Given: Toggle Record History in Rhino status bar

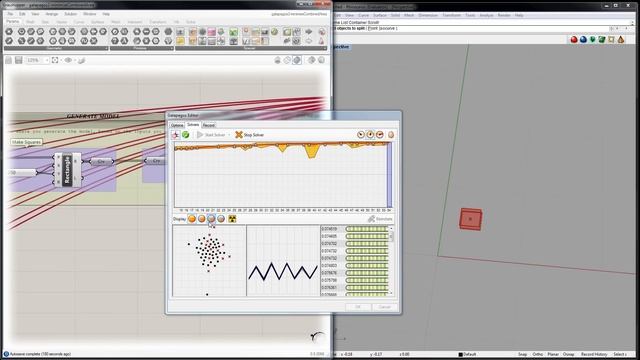Looking at the screenshot, I should 594,354.
